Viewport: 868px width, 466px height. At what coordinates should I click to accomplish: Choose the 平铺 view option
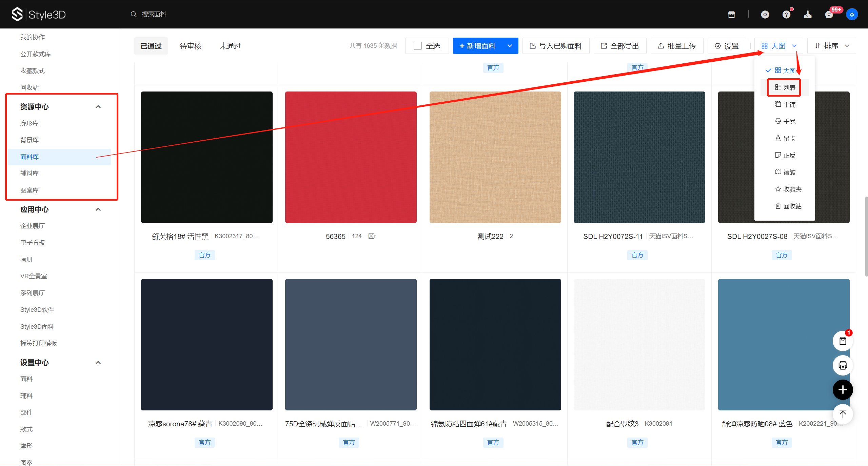(x=785, y=104)
